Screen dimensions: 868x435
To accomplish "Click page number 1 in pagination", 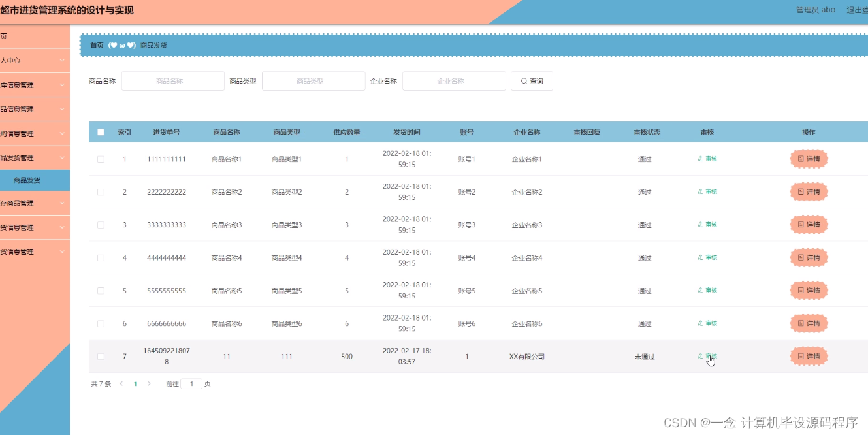I will pos(135,383).
